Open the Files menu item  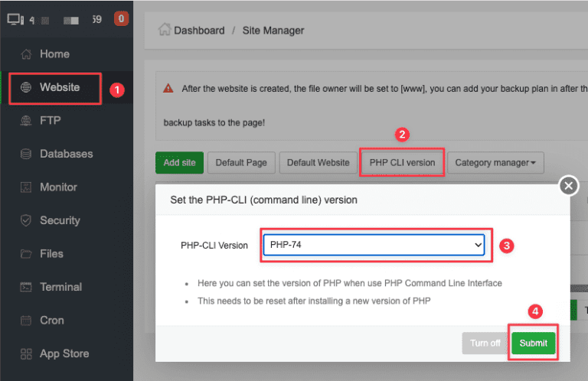(52, 254)
